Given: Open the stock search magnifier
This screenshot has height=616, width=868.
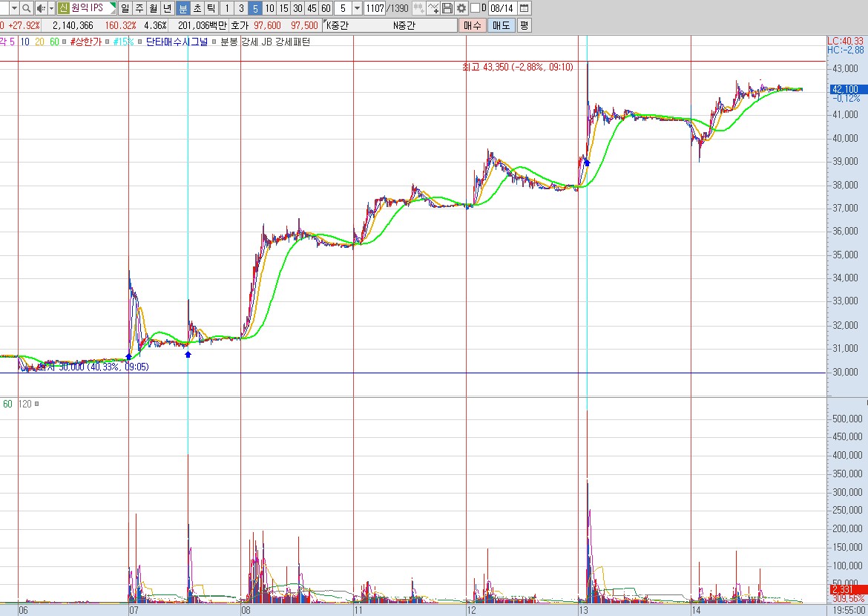Looking at the screenshot, I should tap(26, 8).
